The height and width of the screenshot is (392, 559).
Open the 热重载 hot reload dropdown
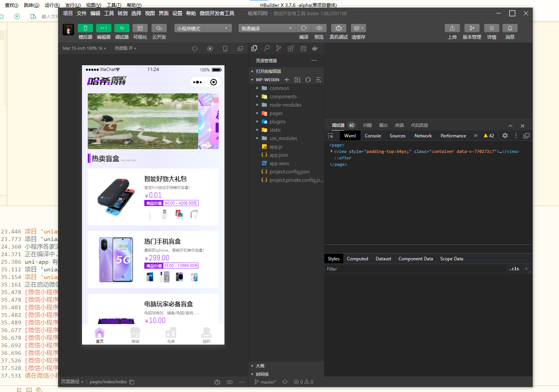(125, 48)
